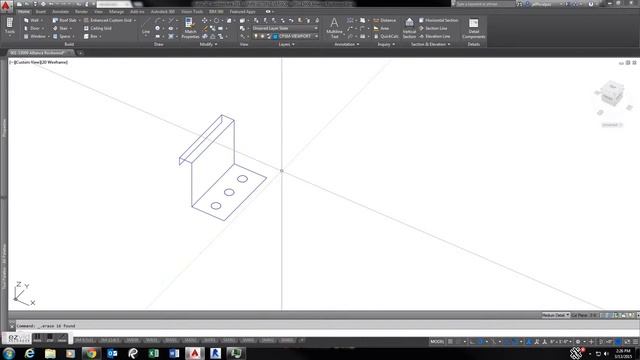Open Word from taskbar
The height and width of the screenshot is (360, 640).
click(x=174, y=353)
